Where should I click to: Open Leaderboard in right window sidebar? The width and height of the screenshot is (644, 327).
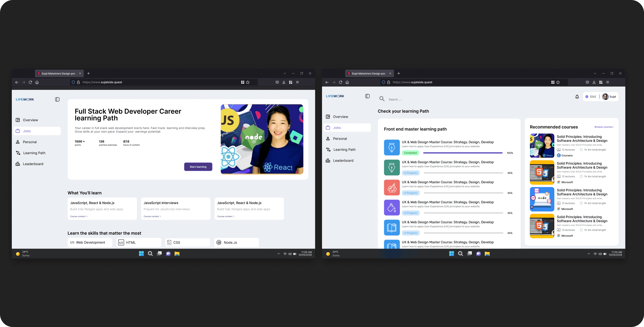tap(343, 161)
